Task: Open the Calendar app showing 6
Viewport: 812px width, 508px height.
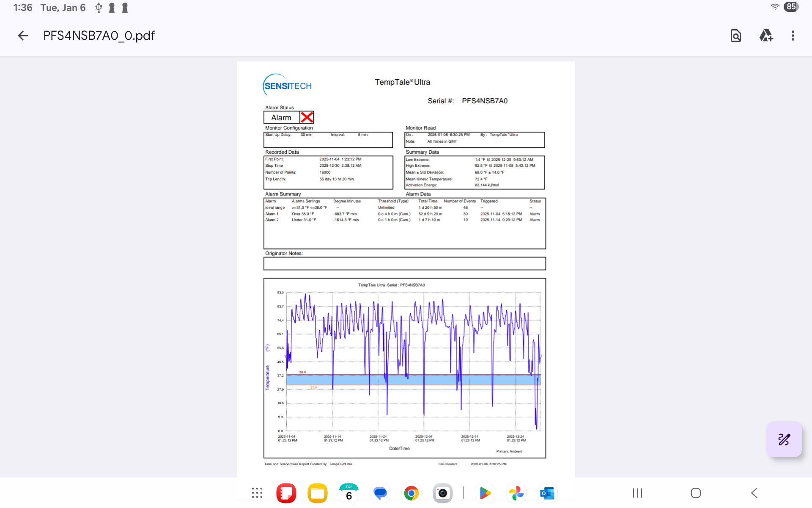Action: [349, 493]
